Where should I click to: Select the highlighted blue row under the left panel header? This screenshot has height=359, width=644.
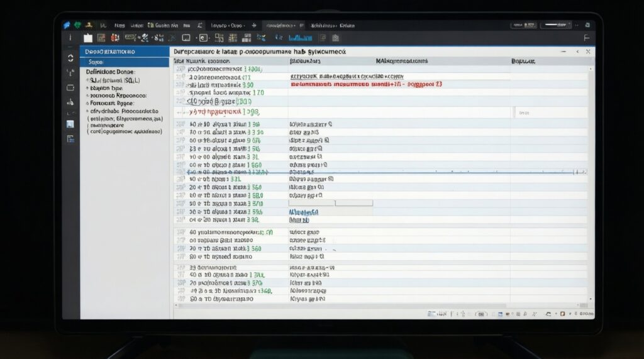click(x=125, y=62)
